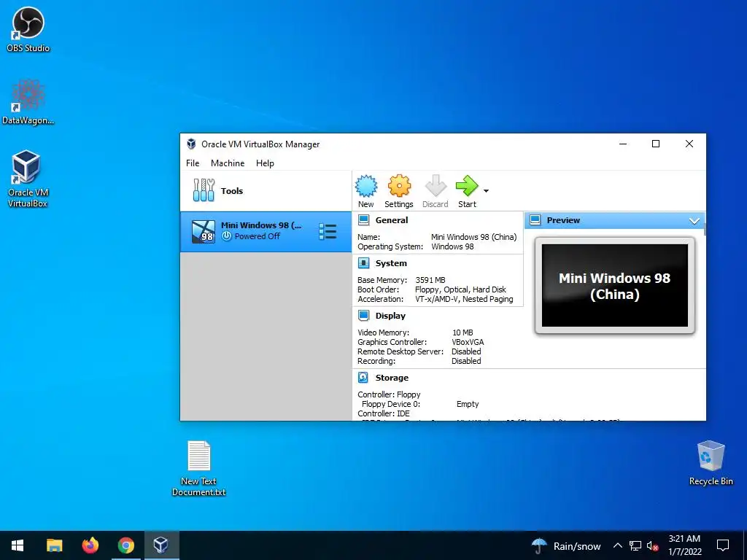Open the Windows Start menu
This screenshot has width=747, height=560.
18,545
